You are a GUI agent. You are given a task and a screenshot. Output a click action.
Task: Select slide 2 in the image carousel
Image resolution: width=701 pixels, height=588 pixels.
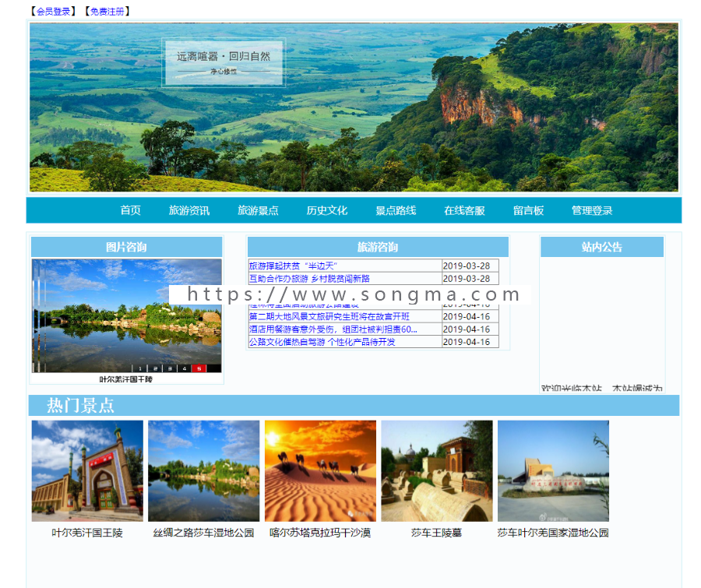tap(155, 368)
